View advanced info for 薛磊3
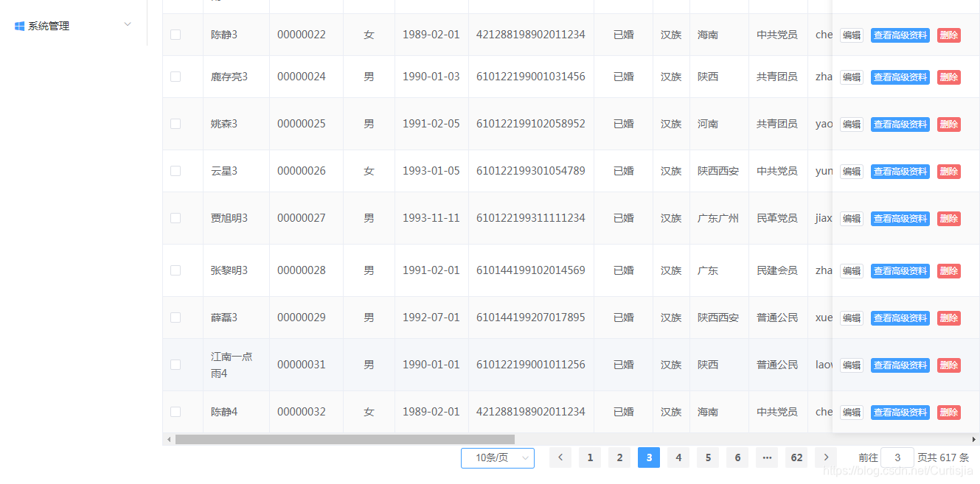 tap(900, 318)
